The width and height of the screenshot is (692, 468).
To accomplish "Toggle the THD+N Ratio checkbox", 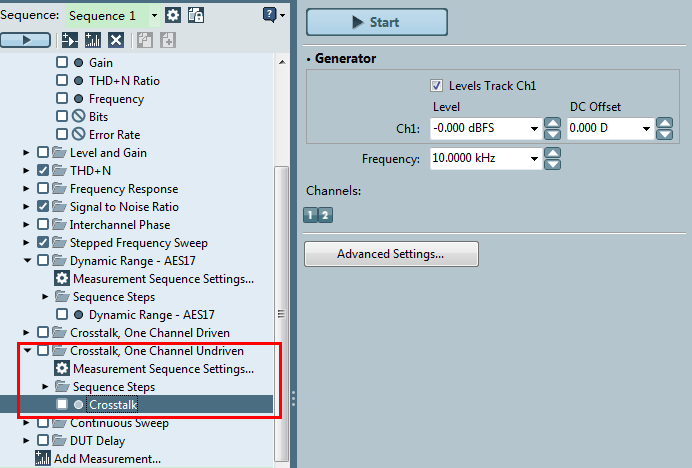I will pyautogui.click(x=62, y=80).
